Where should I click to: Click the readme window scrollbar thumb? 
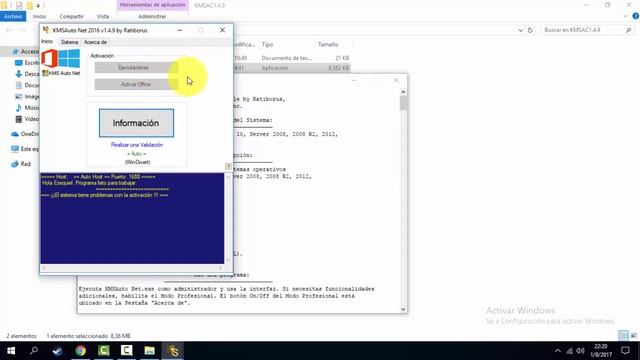pos(403,103)
